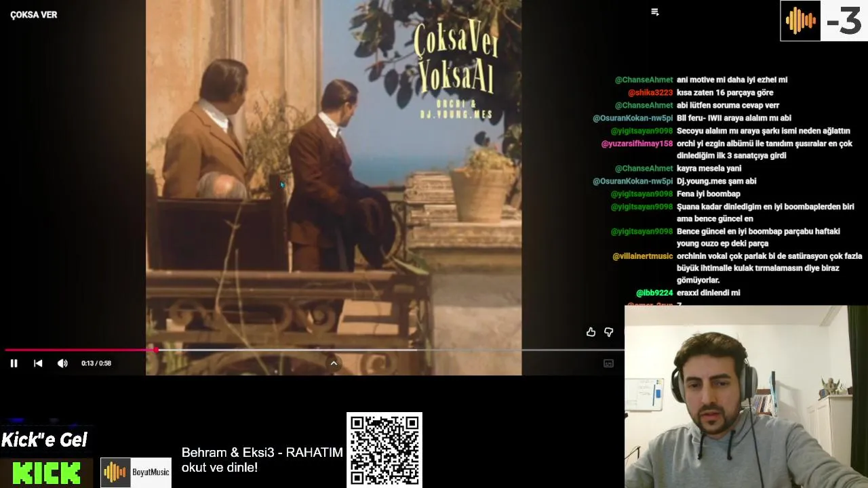Click message 'kısa zaten 16 parçaya göre'
The image size is (868, 488).
coord(725,93)
